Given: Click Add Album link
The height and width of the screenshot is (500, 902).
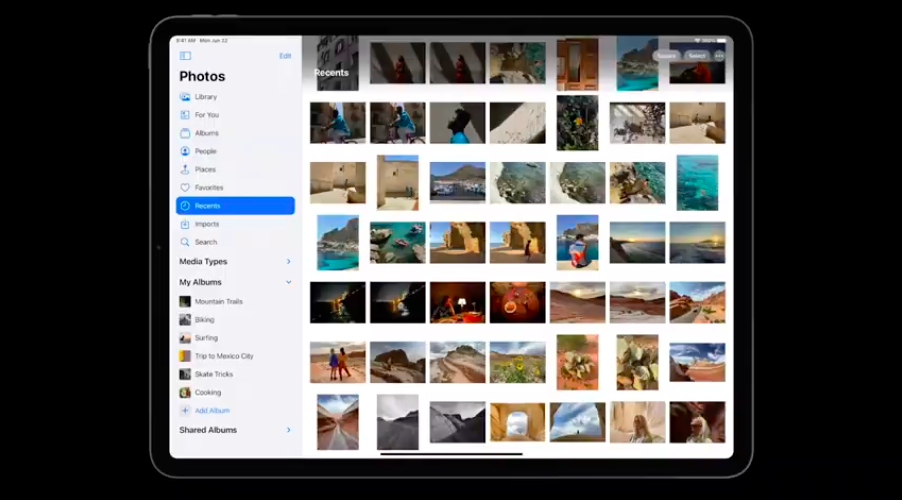Looking at the screenshot, I should tap(211, 411).
